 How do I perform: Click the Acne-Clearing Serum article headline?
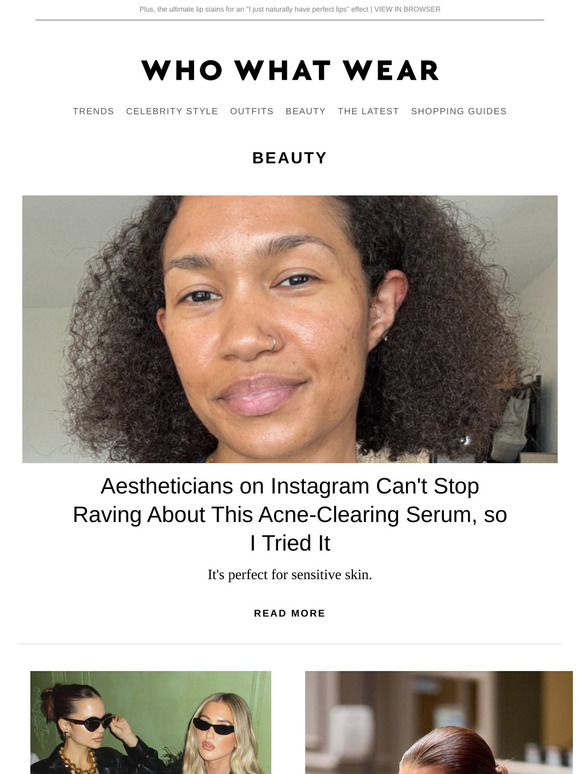290,514
